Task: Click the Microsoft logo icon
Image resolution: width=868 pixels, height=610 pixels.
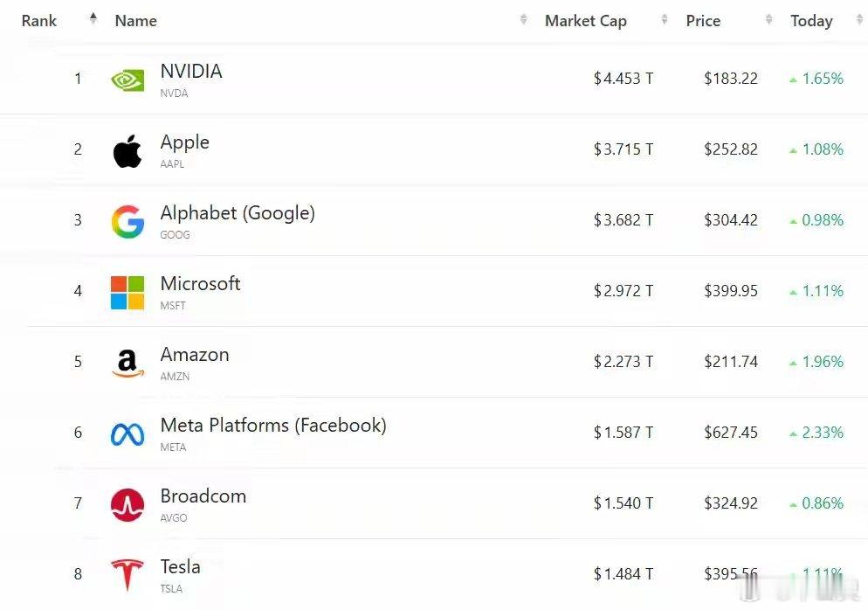Action: click(127, 293)
